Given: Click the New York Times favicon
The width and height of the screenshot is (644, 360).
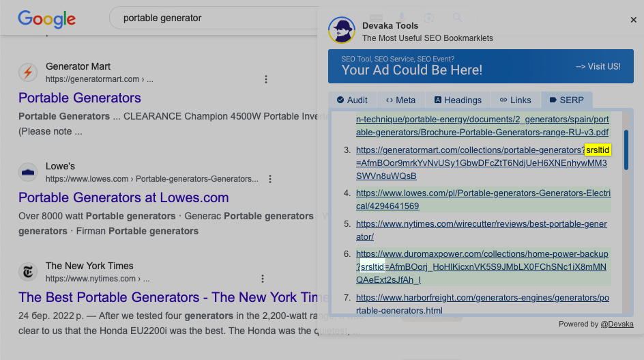Looking at the screenshot, I should pyautogui.click(x=28, y=272).
